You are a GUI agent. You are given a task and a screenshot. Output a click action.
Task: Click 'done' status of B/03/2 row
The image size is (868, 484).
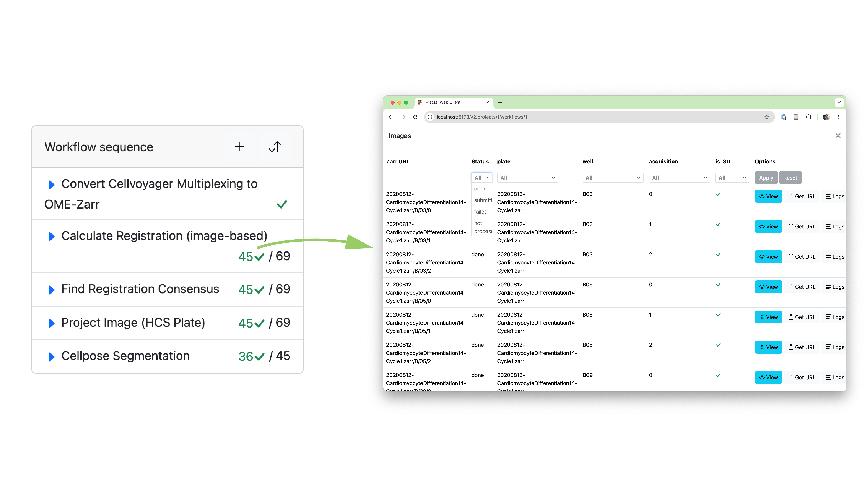pos(477,254)
